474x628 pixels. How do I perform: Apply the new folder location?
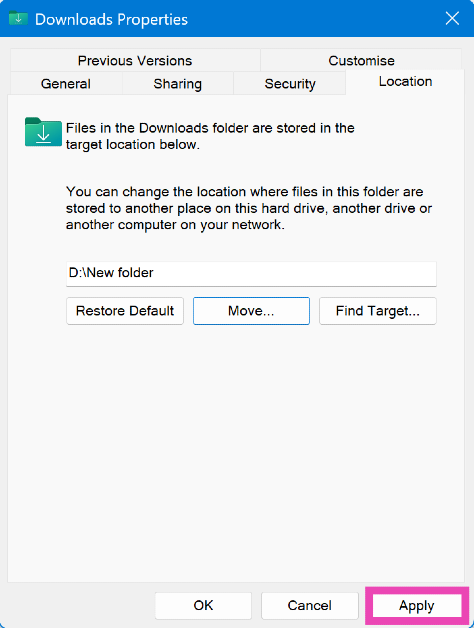[417, 605]
